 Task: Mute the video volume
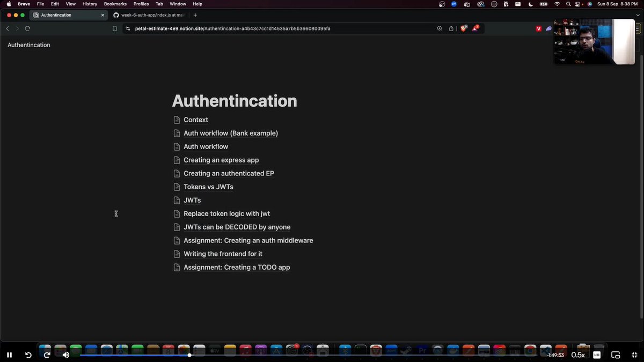[66, 354]
